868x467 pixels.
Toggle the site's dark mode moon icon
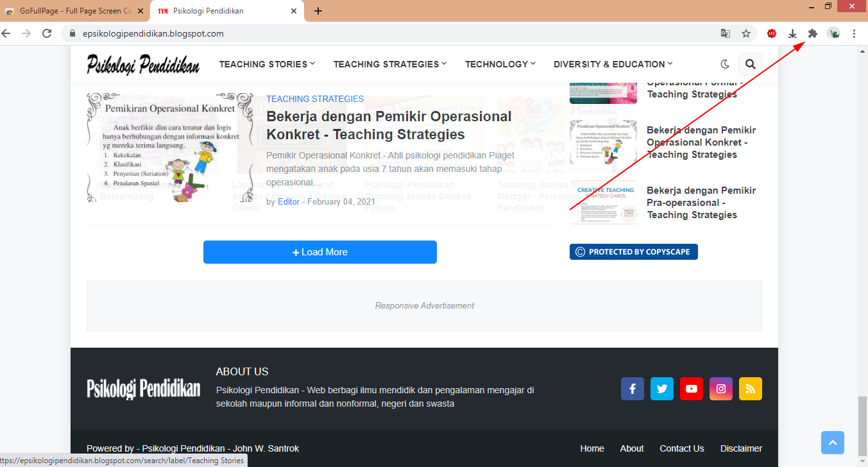tap(724, 64)
